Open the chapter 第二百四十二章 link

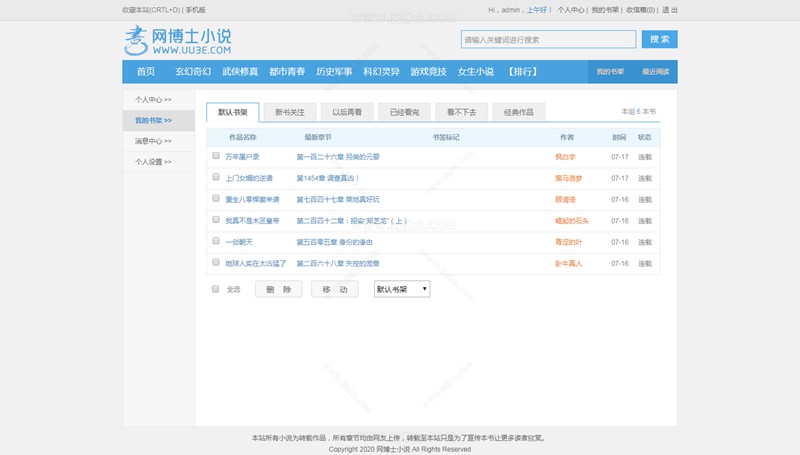(352, 221)
